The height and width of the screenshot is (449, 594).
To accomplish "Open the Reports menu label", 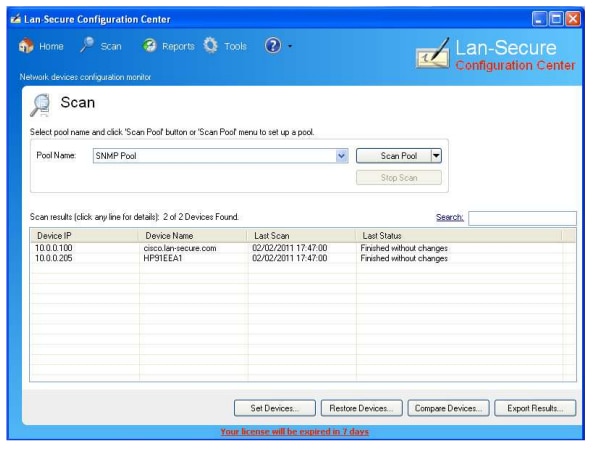I will (178, 46).
